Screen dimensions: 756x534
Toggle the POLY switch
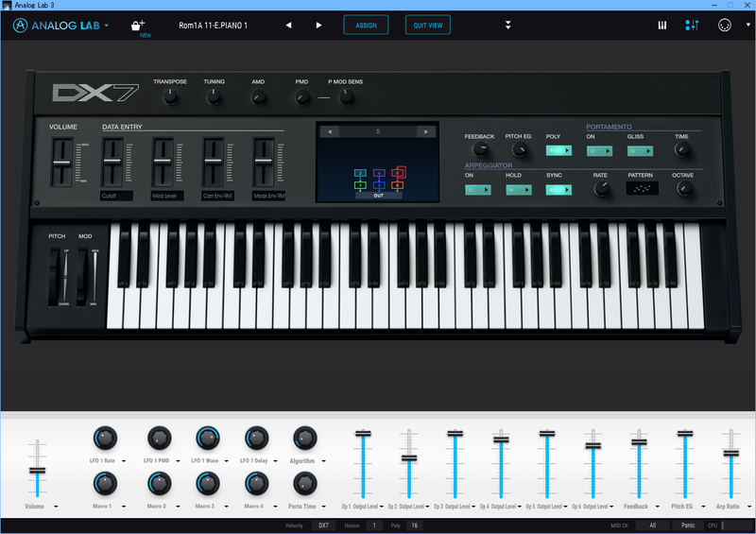click(x=558, y=150)
